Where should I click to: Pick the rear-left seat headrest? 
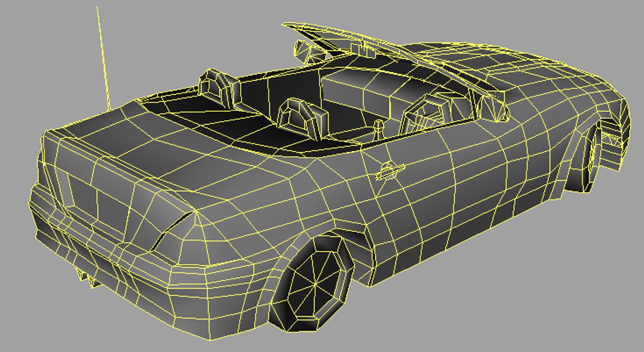point(219,88)
